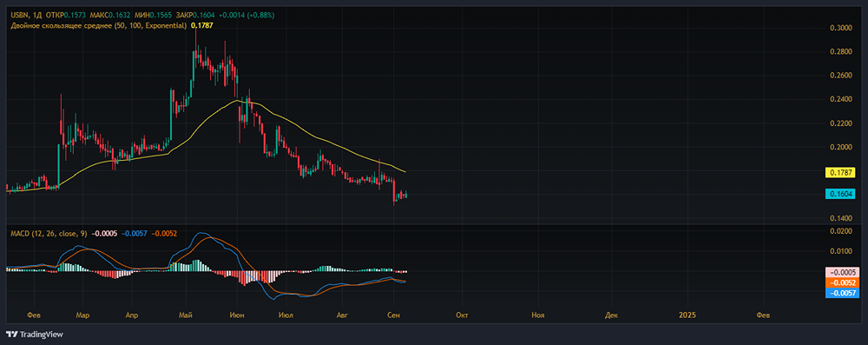868x345 pixels.
Task: Click the 0.2600 price axis level
Action: 840,76
